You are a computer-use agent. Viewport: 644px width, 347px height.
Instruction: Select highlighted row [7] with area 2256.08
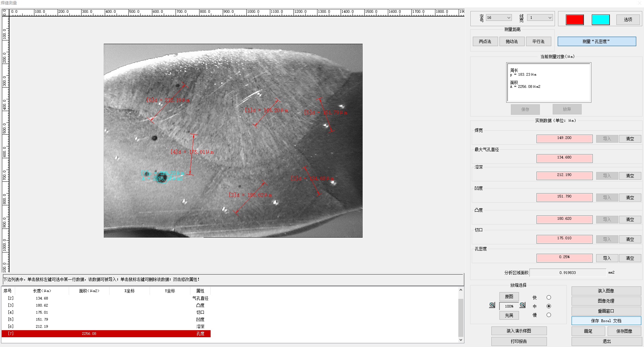coord(106,334)
